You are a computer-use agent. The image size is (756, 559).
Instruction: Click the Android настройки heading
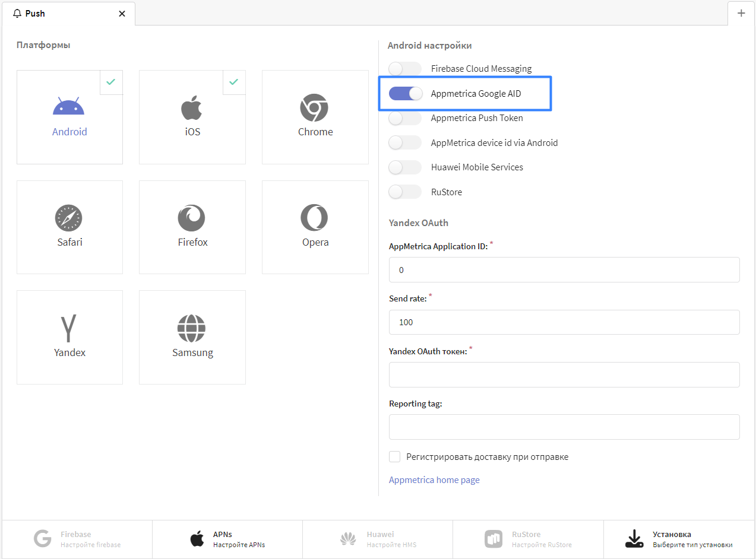pos(430,45)
